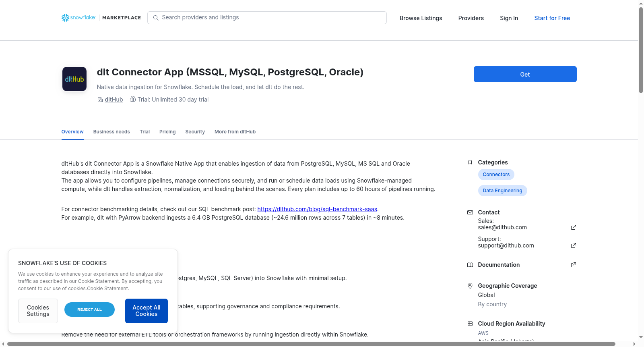644x347 pixels.
Task: Click the search magnifier icon
Action: coord(156,18)
